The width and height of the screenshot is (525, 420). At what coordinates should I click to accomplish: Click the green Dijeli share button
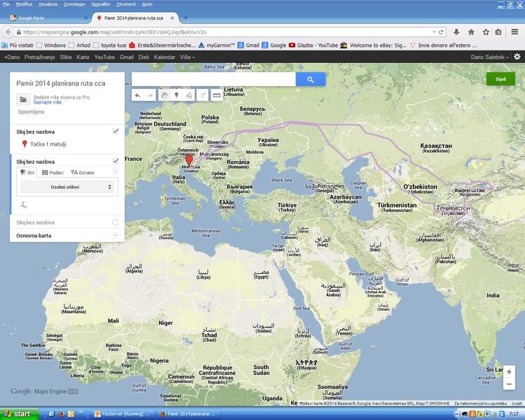tap(500, 79)
